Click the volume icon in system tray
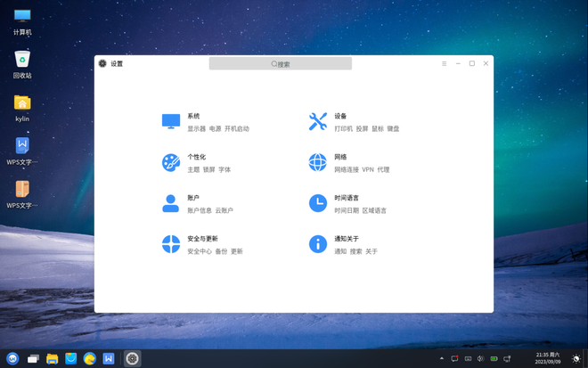 tap(481, 359)
